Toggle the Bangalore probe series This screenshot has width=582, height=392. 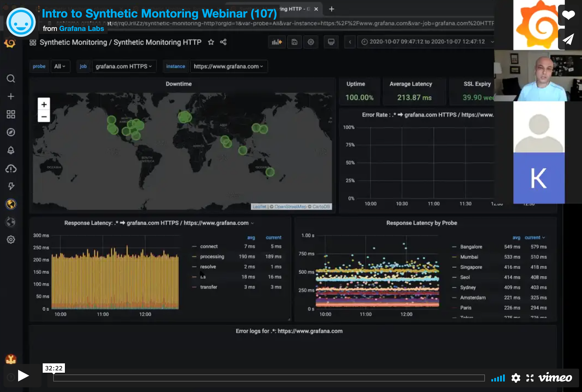tap(471, 247)
